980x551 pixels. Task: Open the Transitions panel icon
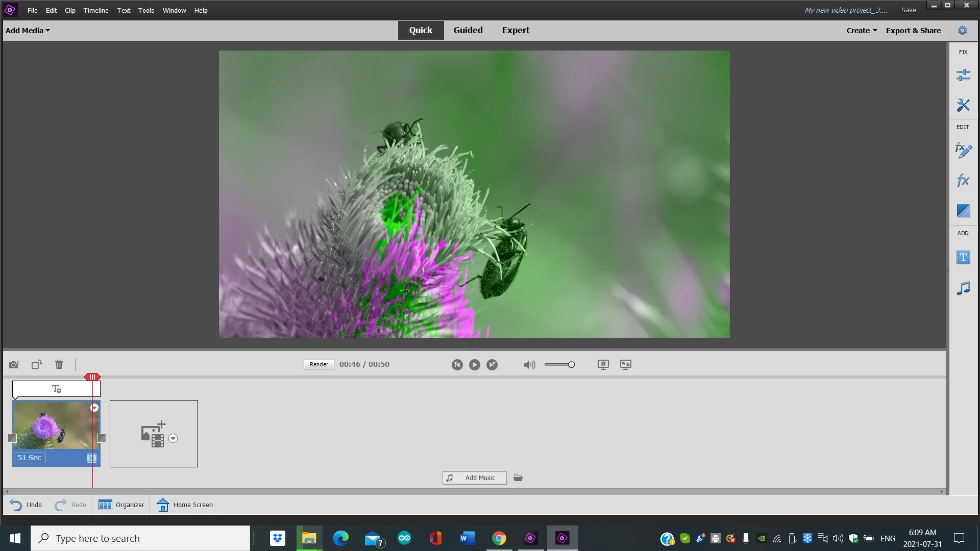[963, 211]
